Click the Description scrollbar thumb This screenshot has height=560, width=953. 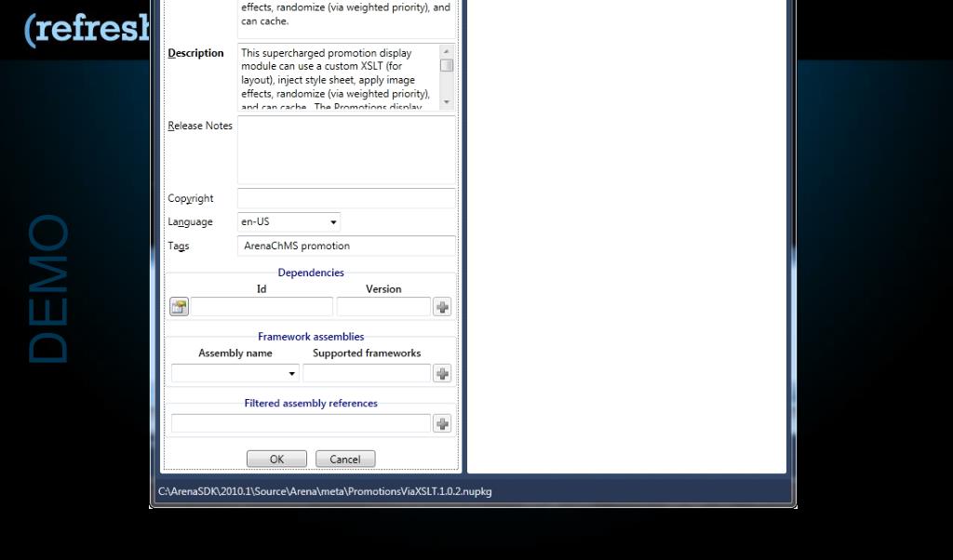click(447, 65)
